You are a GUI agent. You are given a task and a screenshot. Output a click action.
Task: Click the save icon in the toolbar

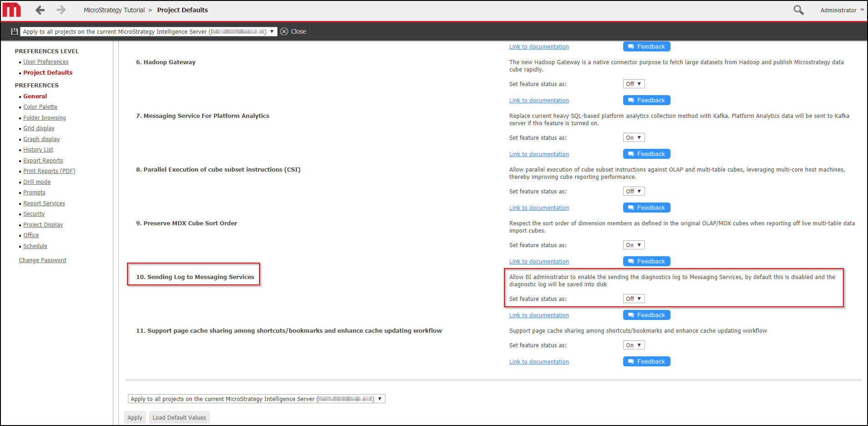click(x=15, y=31)
